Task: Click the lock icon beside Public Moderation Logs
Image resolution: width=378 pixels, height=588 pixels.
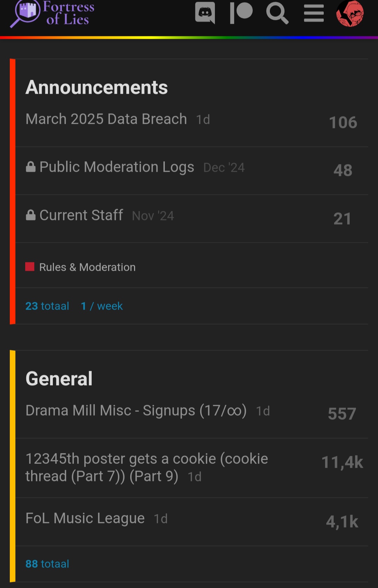Action: pos(31,167)
